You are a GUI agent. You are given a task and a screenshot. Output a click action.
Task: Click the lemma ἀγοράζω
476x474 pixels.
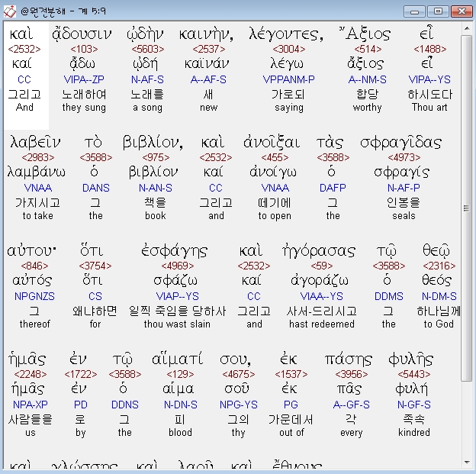point(320,281)
